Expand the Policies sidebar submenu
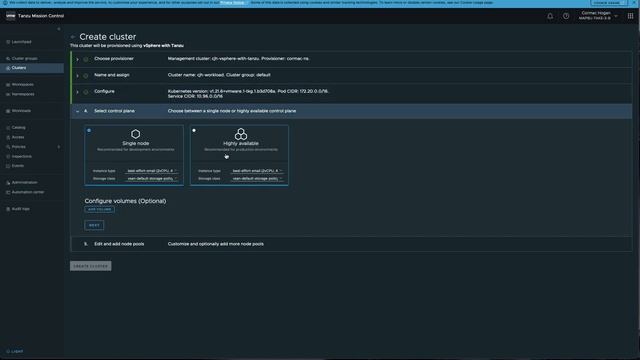 pyautogui.click(x=59, y=147)
